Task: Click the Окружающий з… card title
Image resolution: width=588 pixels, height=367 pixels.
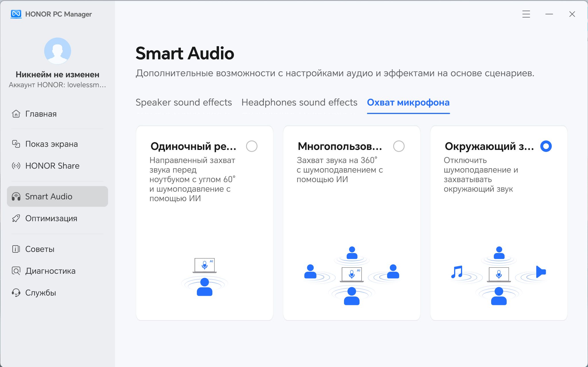Action: coord(489,146)
